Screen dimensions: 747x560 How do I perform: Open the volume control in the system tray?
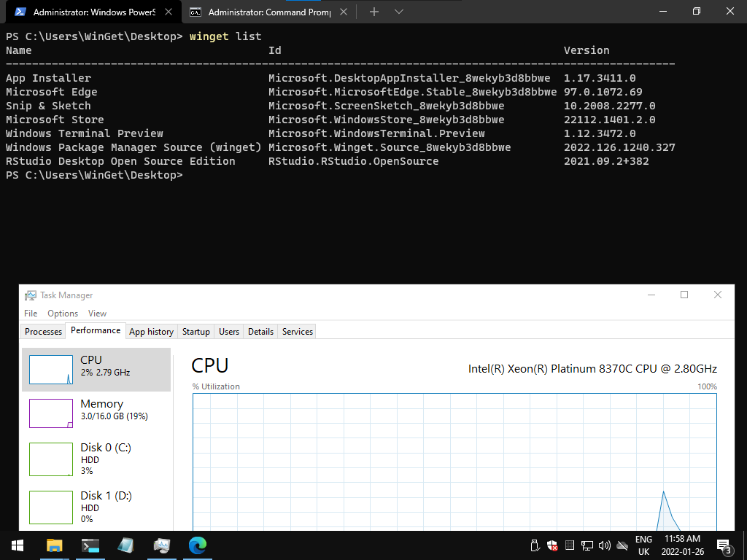(x=605, y=545)
